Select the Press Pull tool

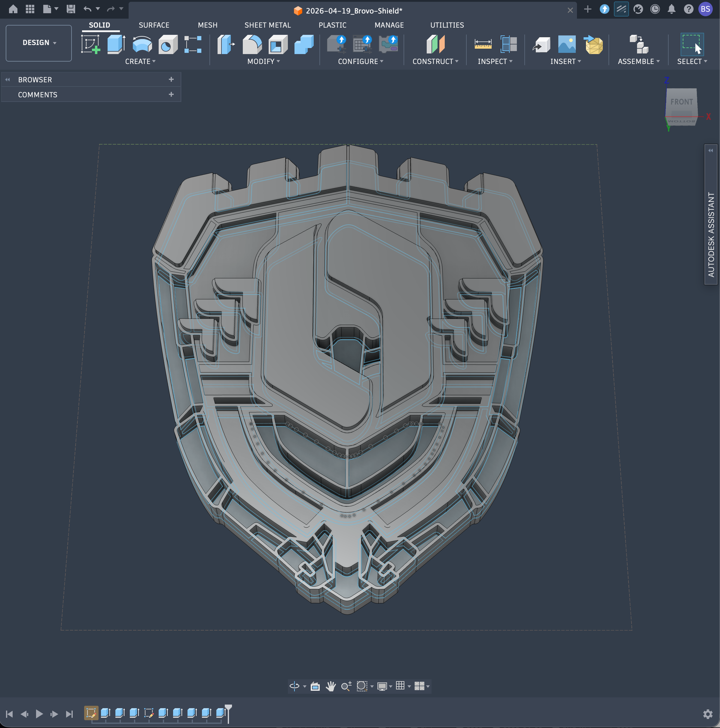click(226, 44)
